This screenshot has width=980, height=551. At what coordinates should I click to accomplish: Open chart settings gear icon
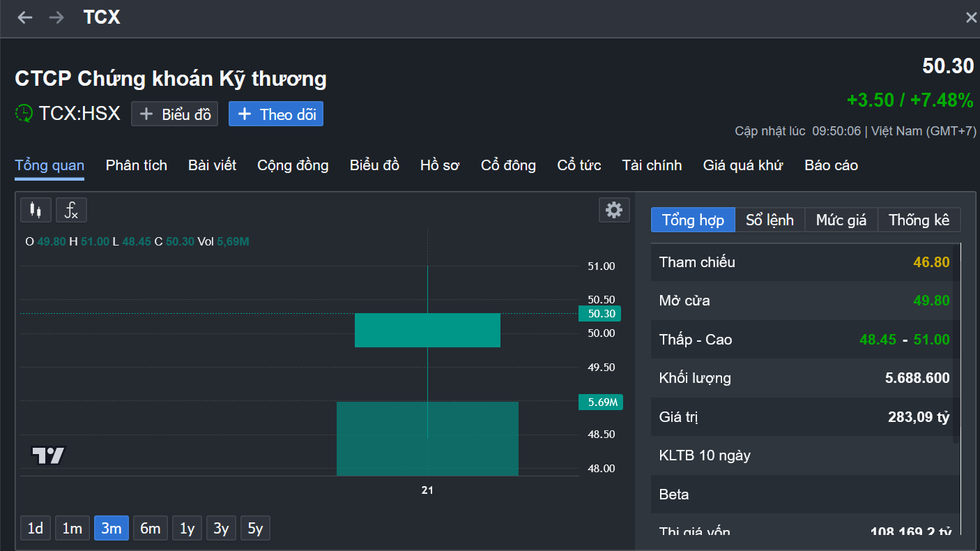614,210
